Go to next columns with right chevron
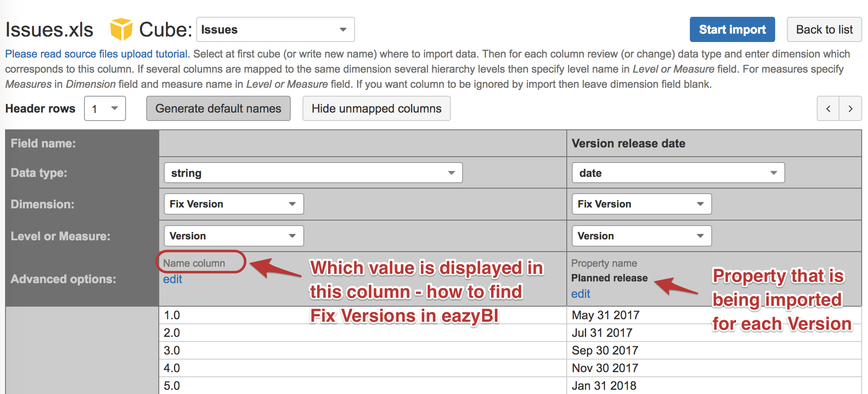The height and width of the screenshot is (394, 868). point(850,109)
